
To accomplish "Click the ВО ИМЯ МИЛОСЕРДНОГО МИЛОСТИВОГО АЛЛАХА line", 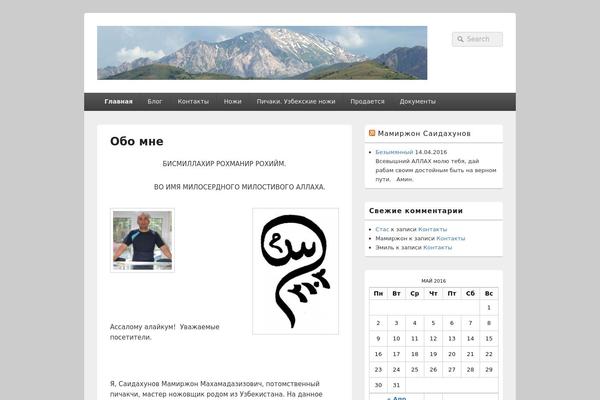I will (x=240, y=187).
